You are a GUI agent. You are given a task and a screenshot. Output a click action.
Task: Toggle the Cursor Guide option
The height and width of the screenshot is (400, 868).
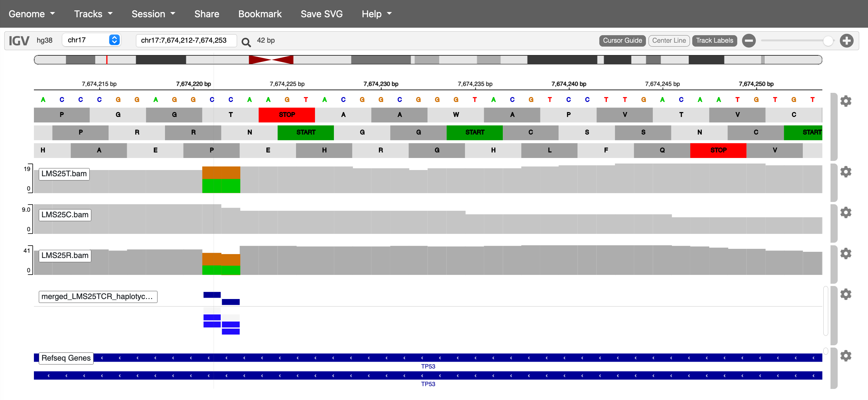622,41
